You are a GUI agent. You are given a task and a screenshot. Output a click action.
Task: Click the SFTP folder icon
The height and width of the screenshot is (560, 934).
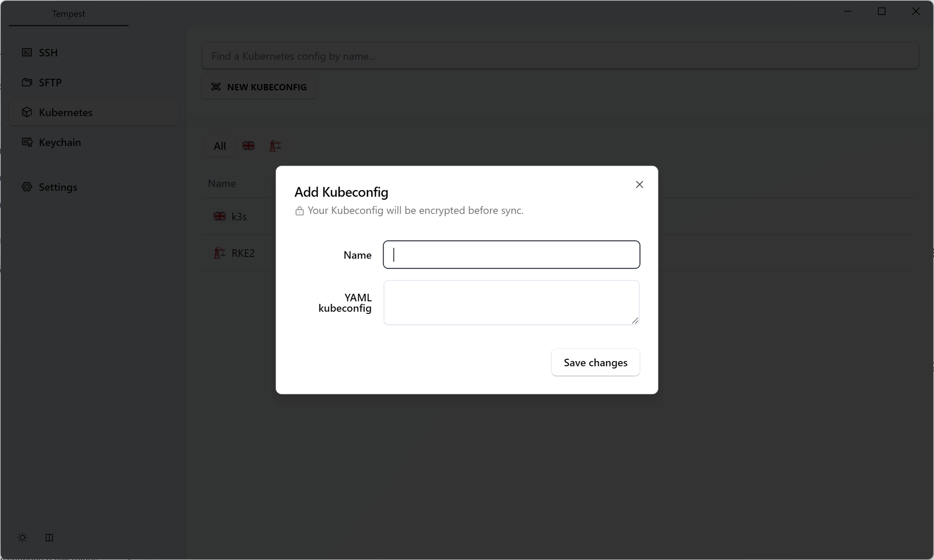(x=27, y=83)
